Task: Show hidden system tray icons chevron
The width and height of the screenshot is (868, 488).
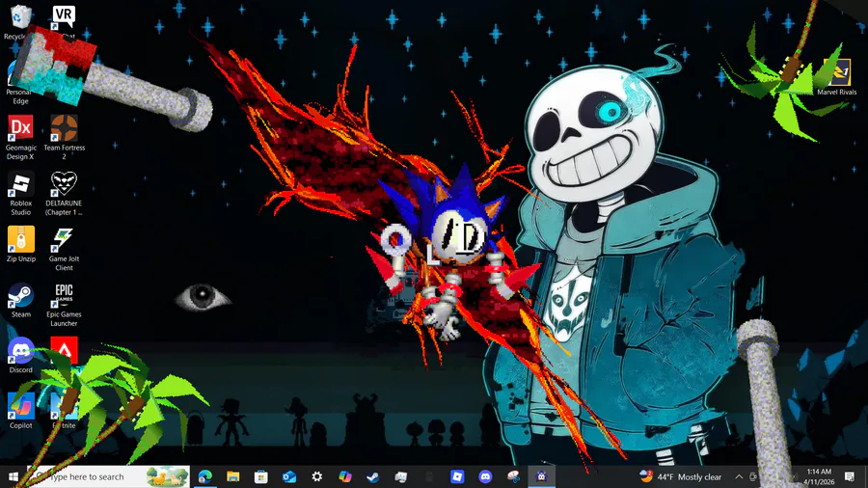Action: pos(739,476)
